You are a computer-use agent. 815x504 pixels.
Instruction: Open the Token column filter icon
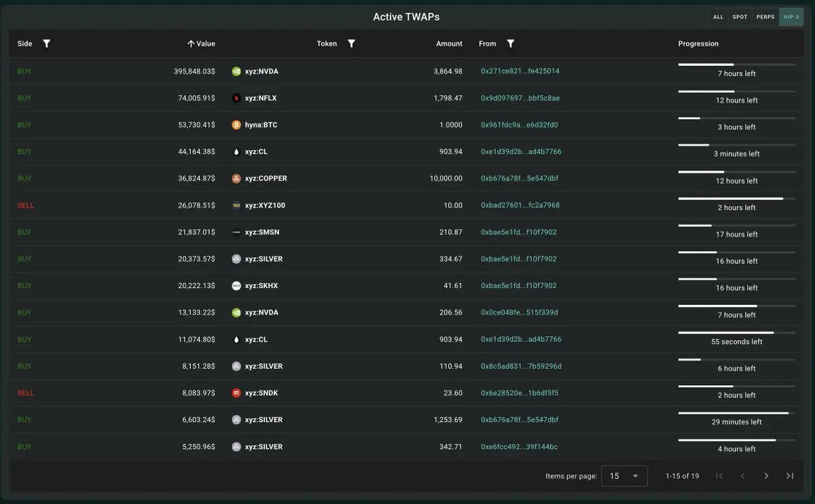point(351,43)
